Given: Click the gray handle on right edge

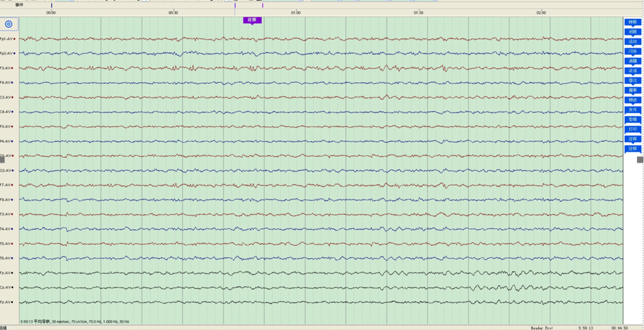Looking at the screenshot, I should tap(640, 160).
